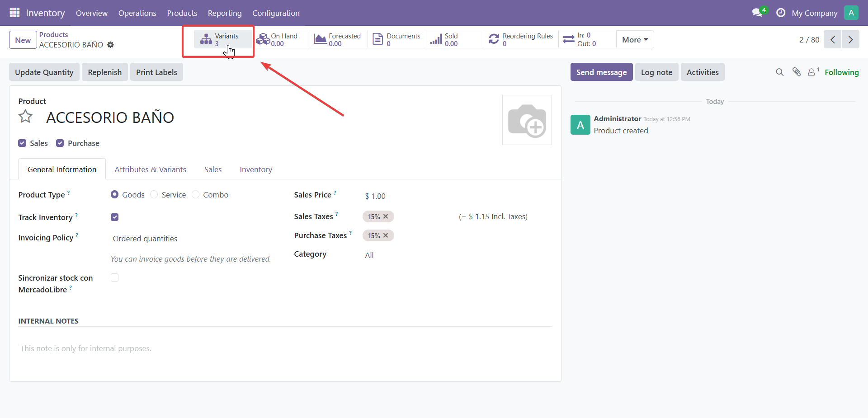Show Track Inventory help tooltip
The image size is (868, 418).
[x=76, y=215]
